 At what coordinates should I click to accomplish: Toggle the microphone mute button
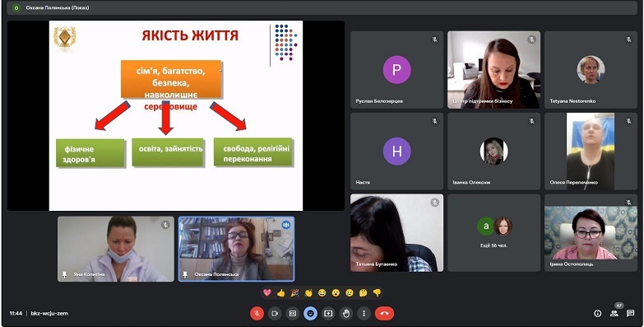pos(257,314)
